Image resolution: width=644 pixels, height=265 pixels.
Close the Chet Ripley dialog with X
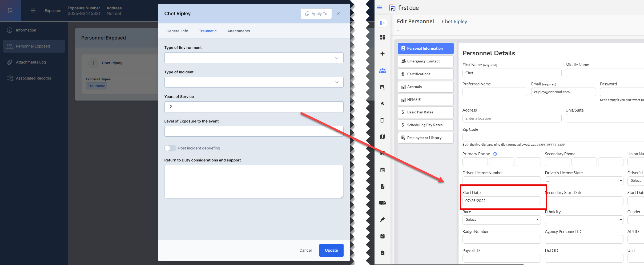(x=338, y=14)
